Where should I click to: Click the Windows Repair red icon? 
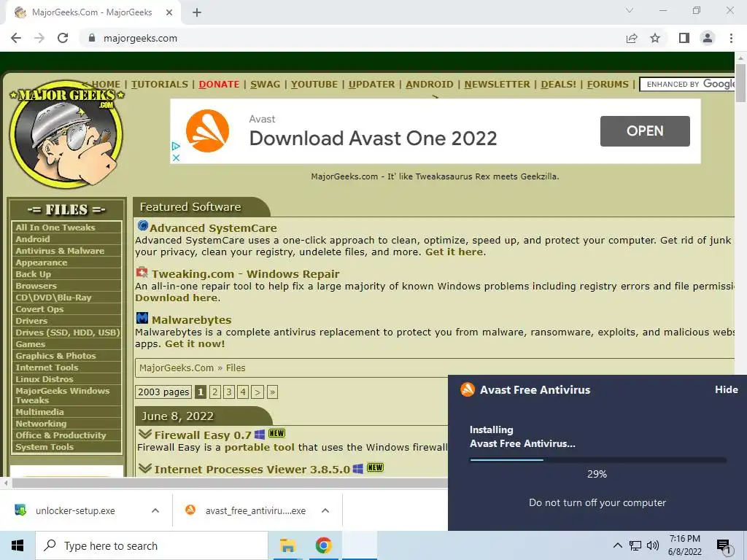coord(142,273)
